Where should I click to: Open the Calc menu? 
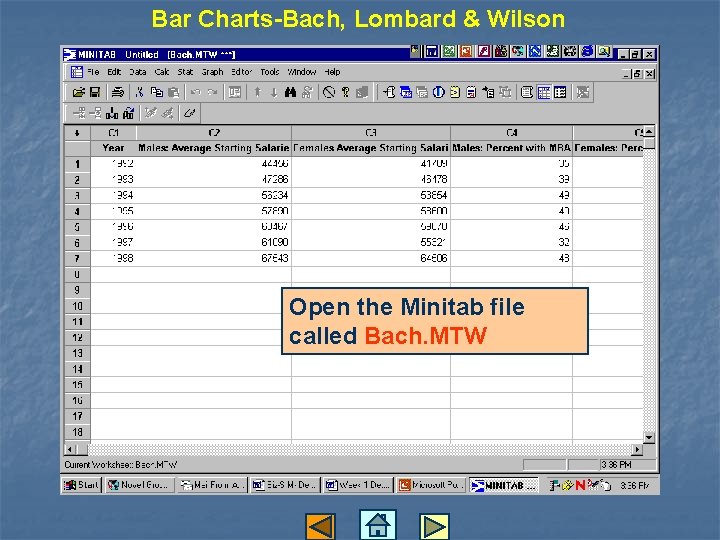[162, 72]
